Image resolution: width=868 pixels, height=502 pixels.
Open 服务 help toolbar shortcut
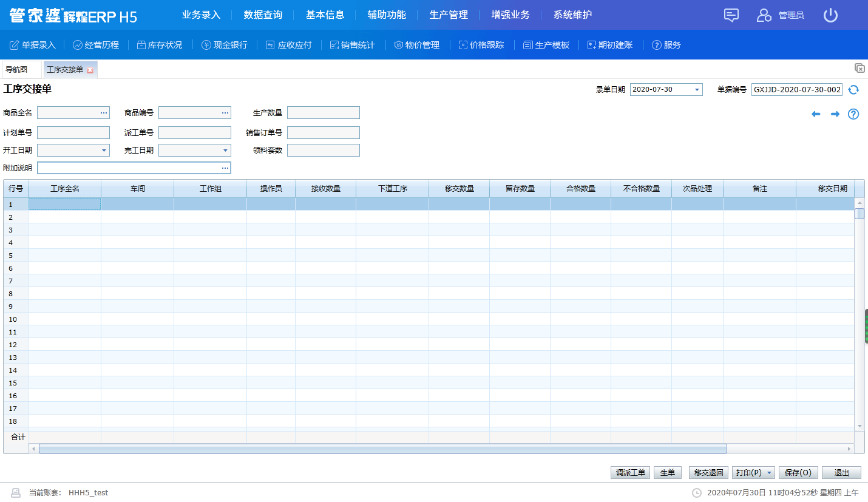tap(666, 45)
